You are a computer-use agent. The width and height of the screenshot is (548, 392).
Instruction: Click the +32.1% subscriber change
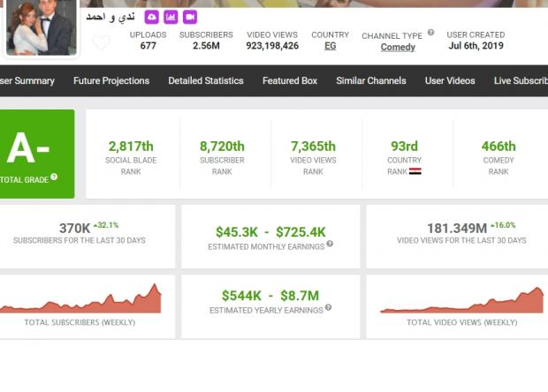106,225
